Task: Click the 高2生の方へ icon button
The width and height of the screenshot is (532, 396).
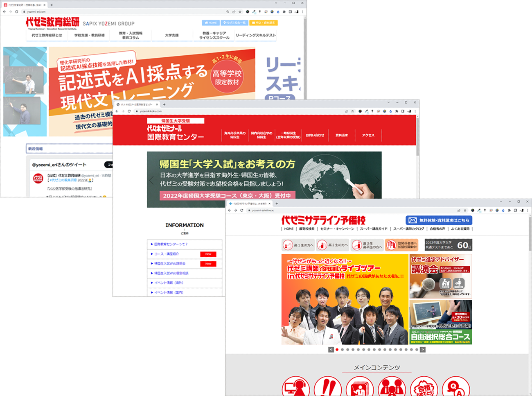Action: click(x=332, y=245)
